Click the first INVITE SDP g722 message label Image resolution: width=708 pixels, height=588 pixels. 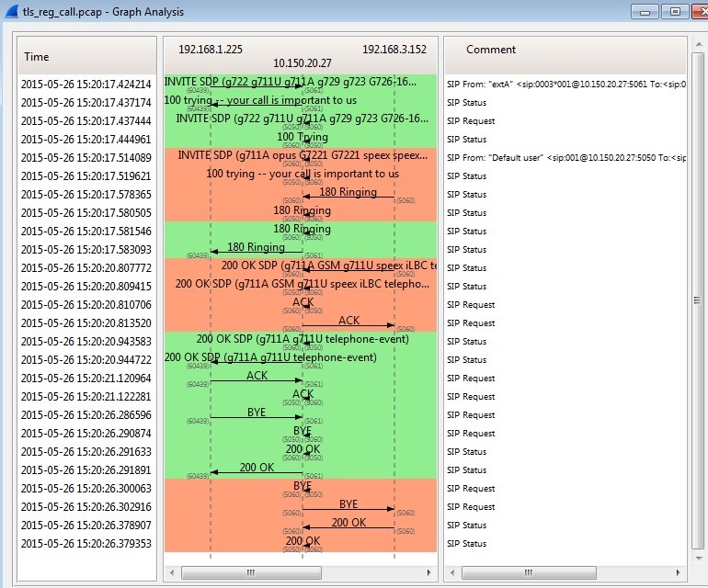click(291, 82)
